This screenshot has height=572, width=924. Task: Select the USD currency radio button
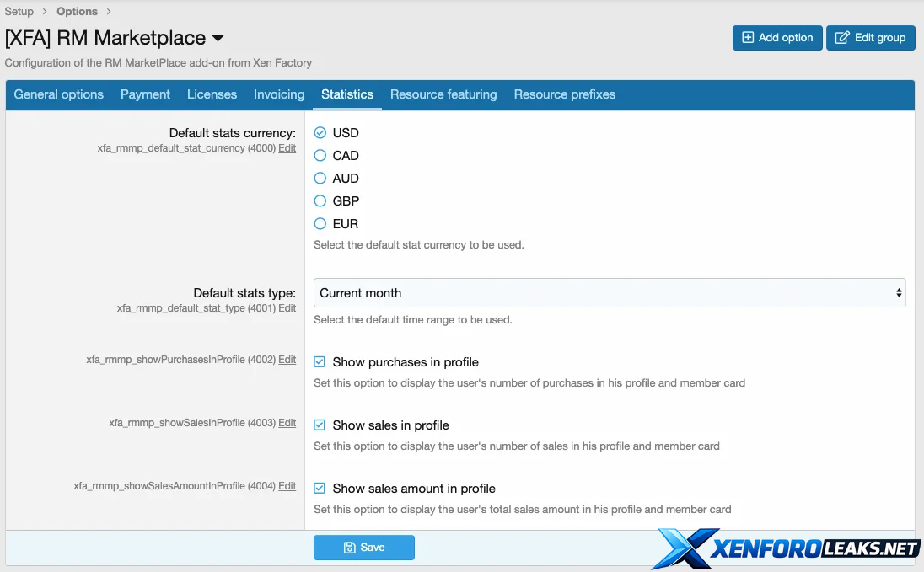[320, 133]
